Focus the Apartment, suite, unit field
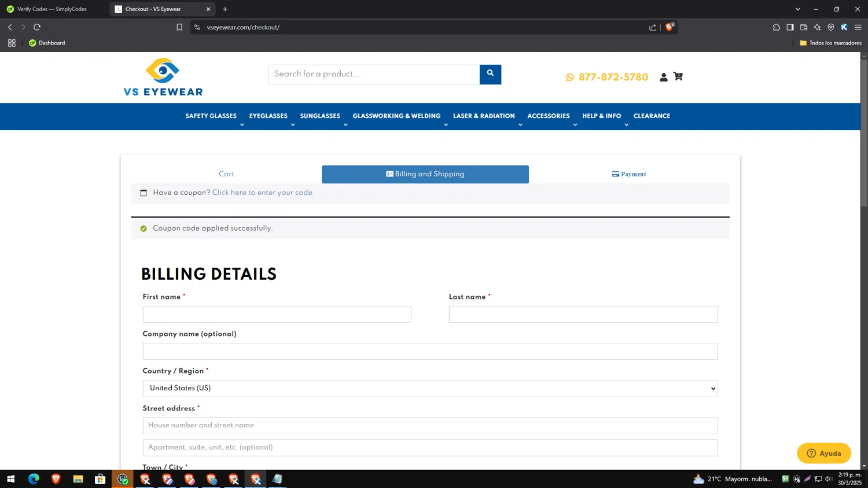The width and height of the screenshot is (868, 488). pyautogui.click(x=430, y=448)
